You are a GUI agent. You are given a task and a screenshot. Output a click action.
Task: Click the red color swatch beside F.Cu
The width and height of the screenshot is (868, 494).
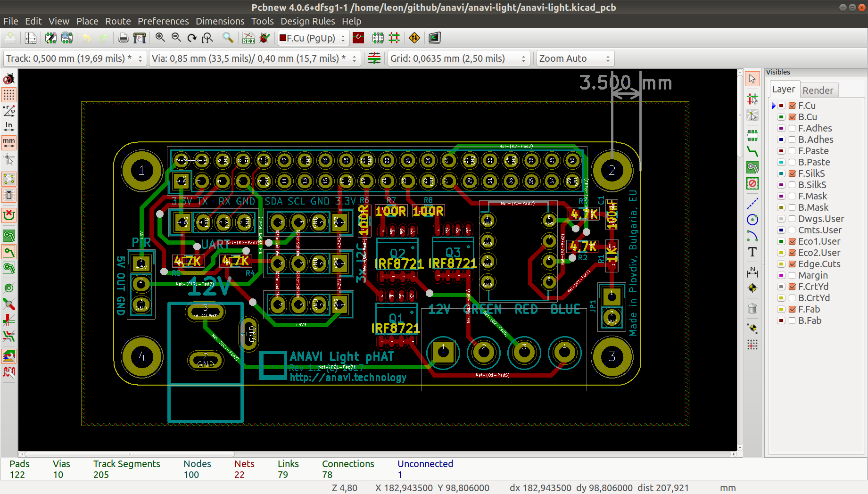click(781, 106)
